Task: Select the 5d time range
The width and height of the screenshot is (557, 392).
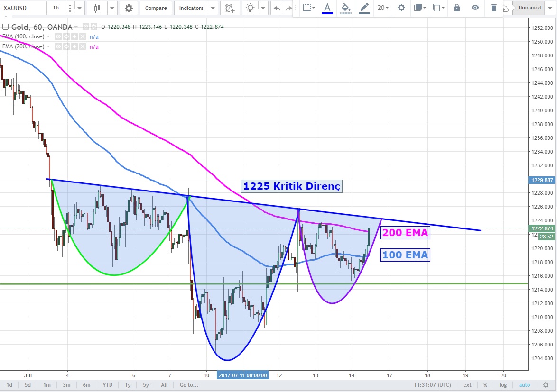Action: (28, 385)
